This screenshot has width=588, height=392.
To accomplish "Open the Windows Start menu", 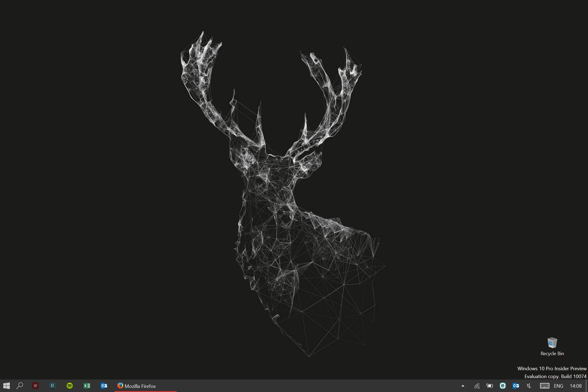I will (x=7, y=386).
